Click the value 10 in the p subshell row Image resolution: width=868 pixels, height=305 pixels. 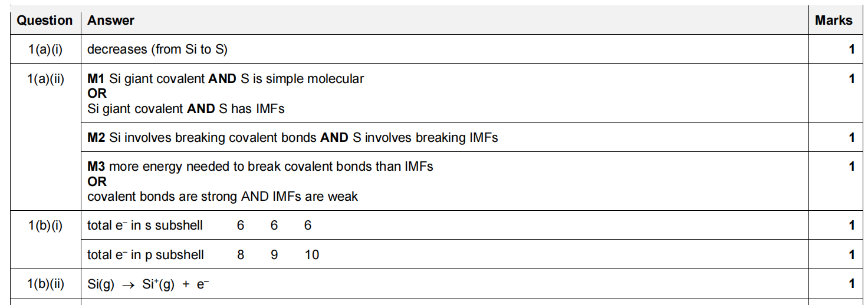[312, 255]
